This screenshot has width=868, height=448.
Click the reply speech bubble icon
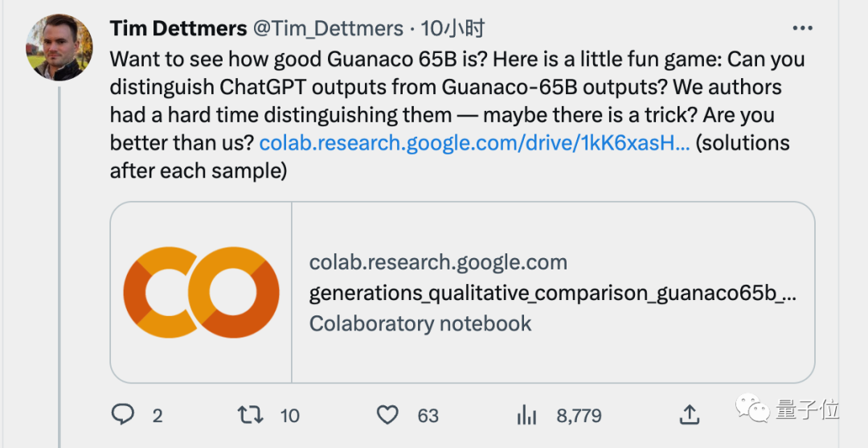122,414
